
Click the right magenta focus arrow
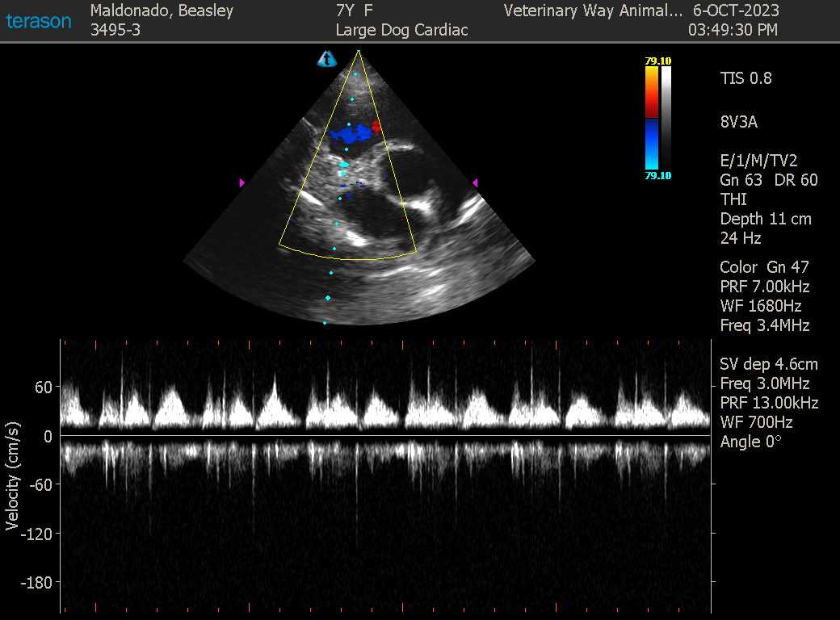tap(475, 183)
